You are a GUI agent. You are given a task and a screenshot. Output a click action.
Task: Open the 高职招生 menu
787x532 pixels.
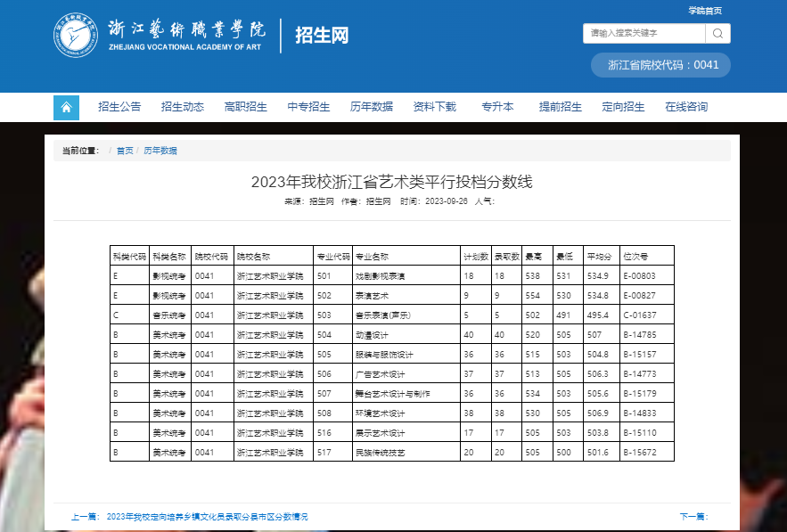pyautogui.click(x=245, y=107)
